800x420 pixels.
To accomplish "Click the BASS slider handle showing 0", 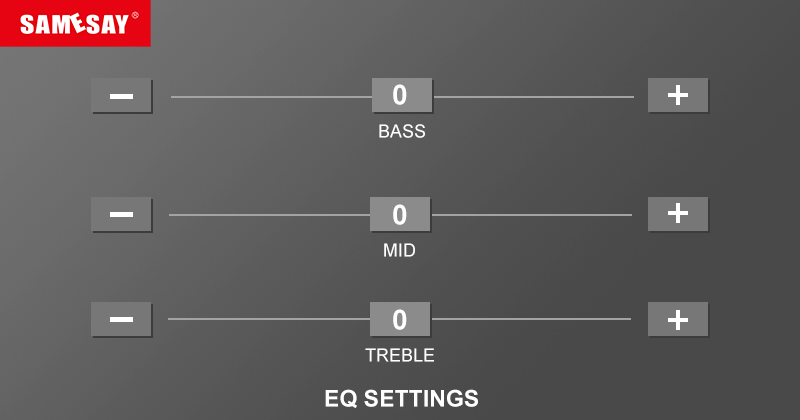I will click(402, 96).
